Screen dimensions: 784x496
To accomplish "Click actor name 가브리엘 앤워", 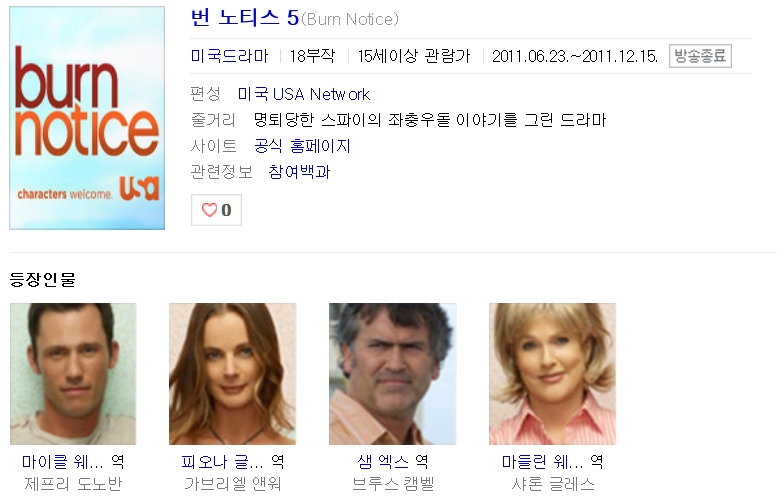I will (x=232, y=484).
